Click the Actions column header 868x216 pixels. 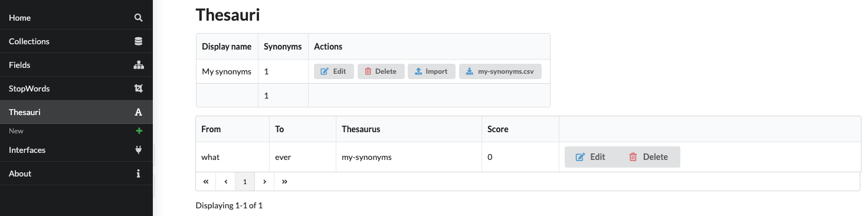(x=429, y=47)
